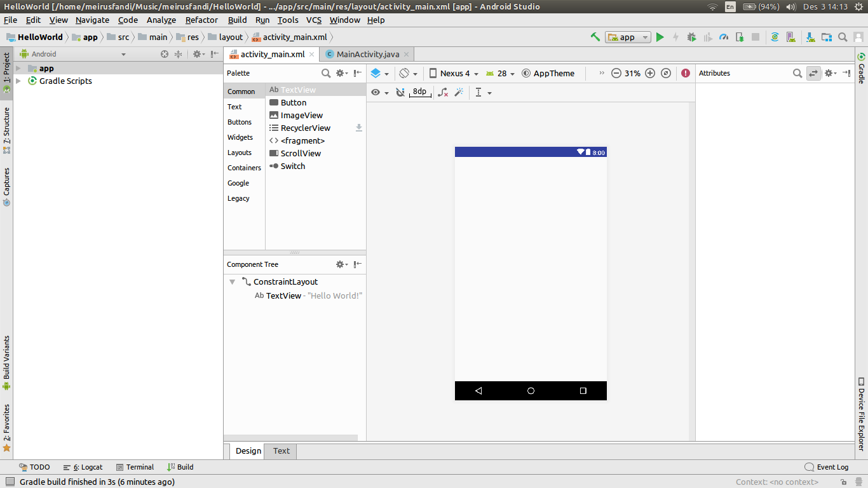Click the Make Project hammer icon
Image resolution: width=868 pixels, height=488 pixels.
(x=595, y=37)
